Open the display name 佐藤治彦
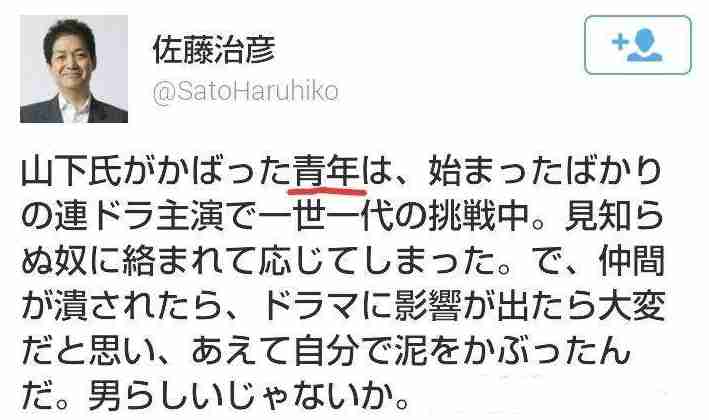This screenshot has width=709, height=420. (214, 49)
